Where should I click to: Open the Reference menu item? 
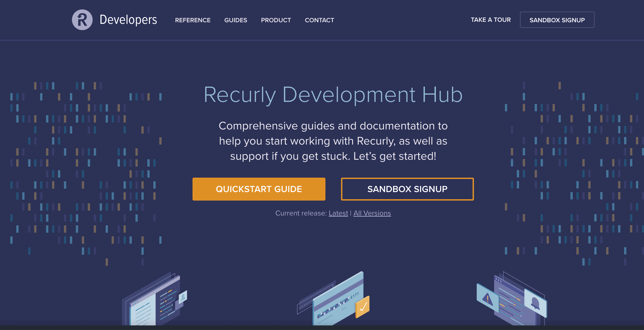(193, 20)
